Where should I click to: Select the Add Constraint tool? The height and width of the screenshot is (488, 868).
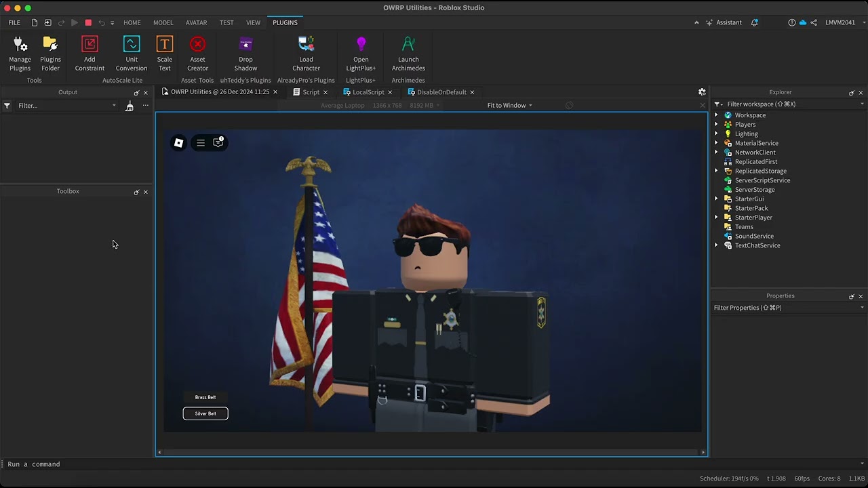[x=90, y=53]
